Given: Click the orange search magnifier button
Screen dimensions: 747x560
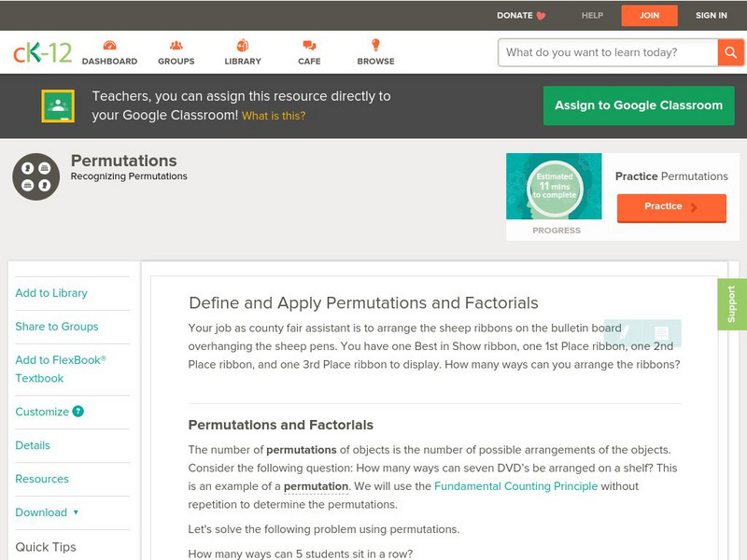Looking at the screenshot, I should 730,52.
